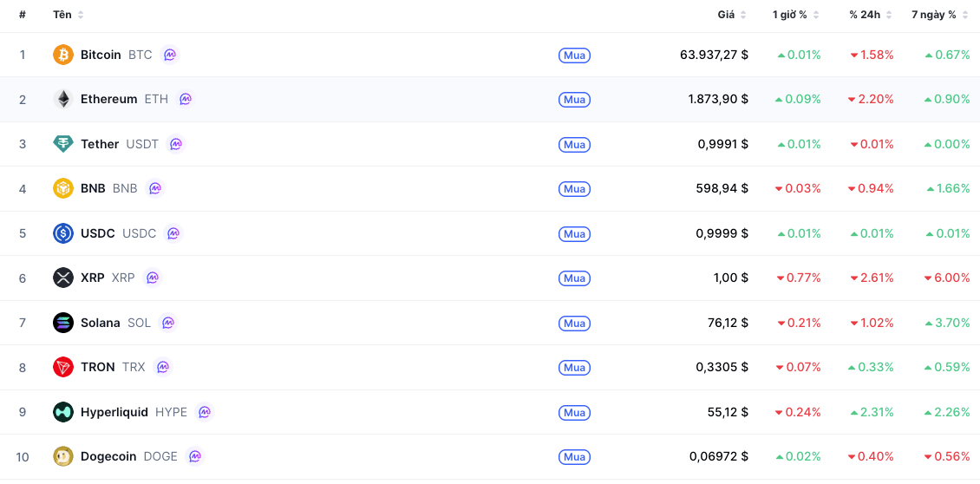Open the Dogecoin name link
Screen dimensions: 980x484
108,456
